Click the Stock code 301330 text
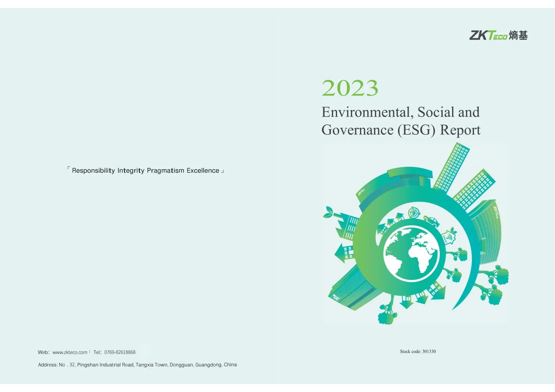Screen dimensions: 555x392 (418, 351)
